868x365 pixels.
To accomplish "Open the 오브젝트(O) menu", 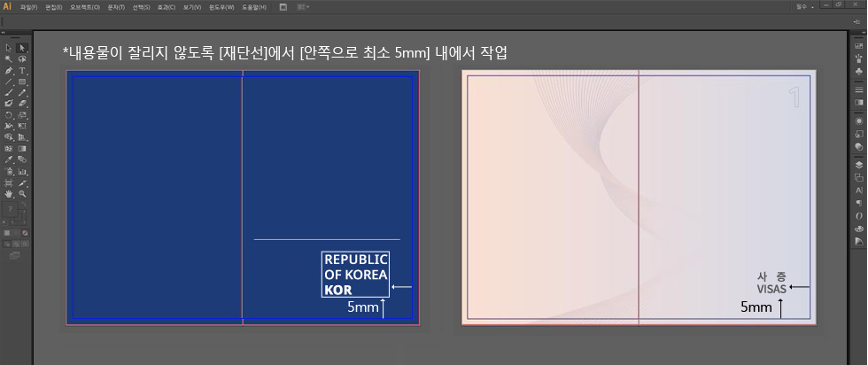I will 85,7.
